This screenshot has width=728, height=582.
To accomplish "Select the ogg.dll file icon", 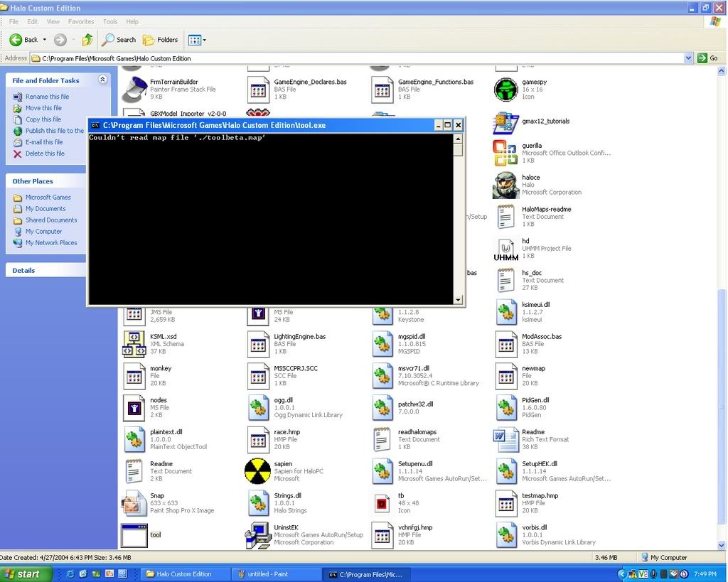I will pyautogui.click(x=257, y=407).
